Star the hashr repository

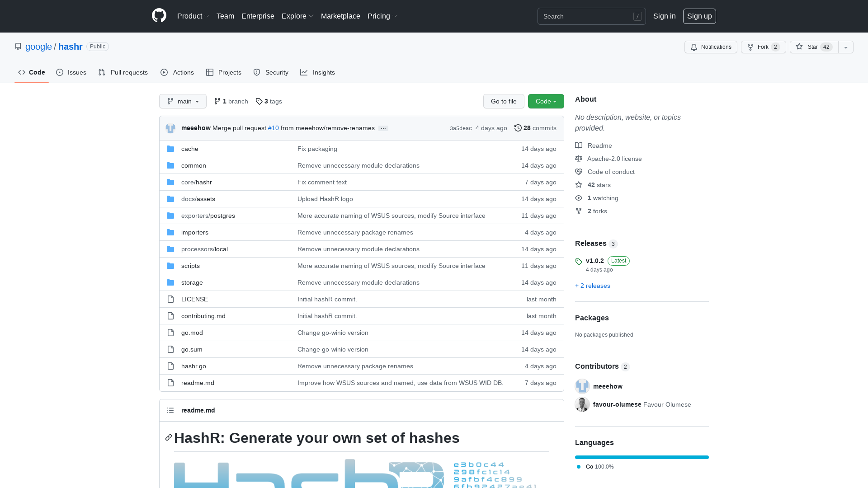point(812,47)
